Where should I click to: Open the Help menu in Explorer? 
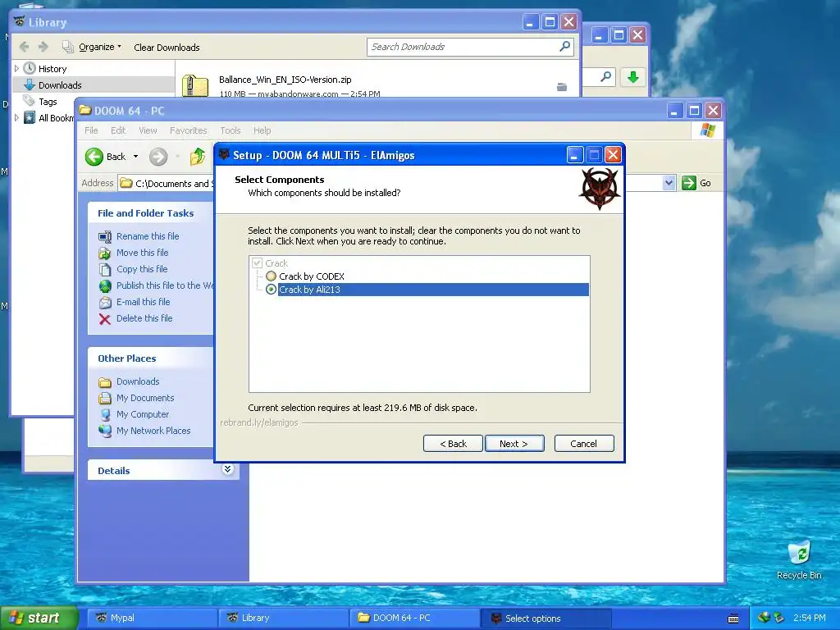262,130
